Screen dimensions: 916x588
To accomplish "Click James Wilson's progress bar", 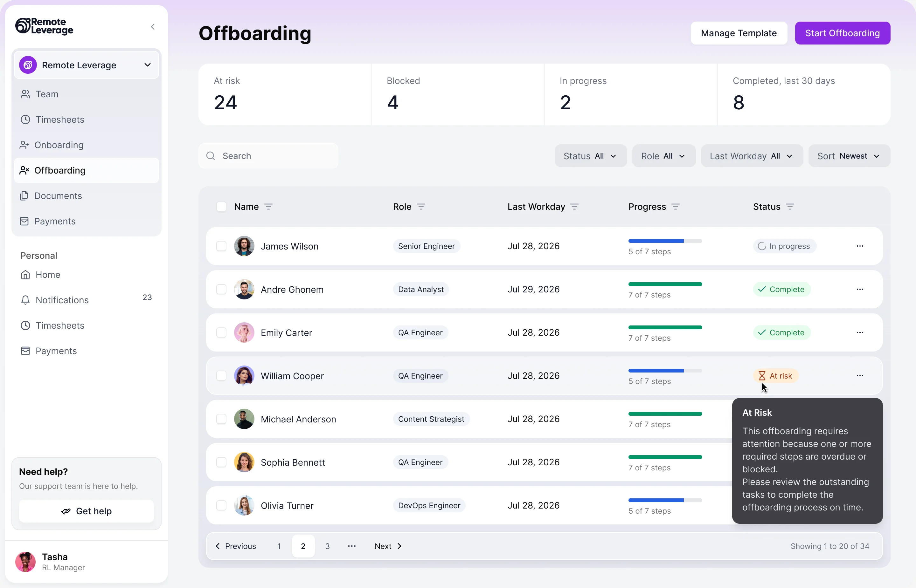I will tap(665, 241).
